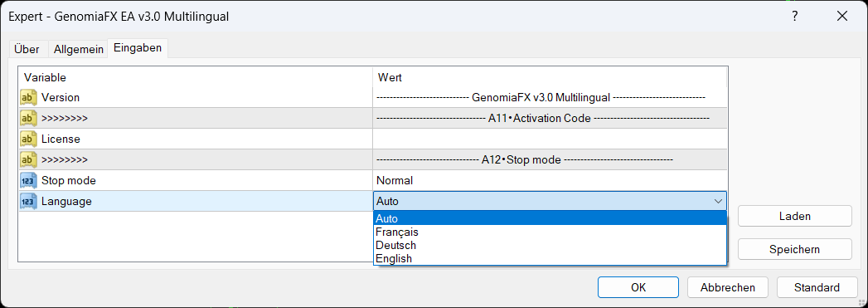Cancel with the Abbrechen button
The image size is (868, 308).
[727, 287]
